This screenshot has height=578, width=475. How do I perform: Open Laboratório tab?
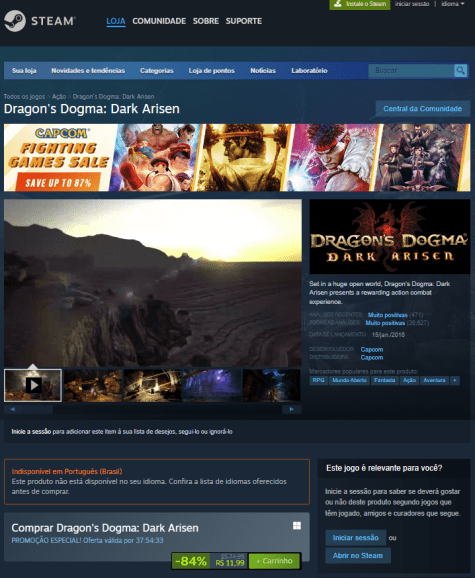(309, 70)
